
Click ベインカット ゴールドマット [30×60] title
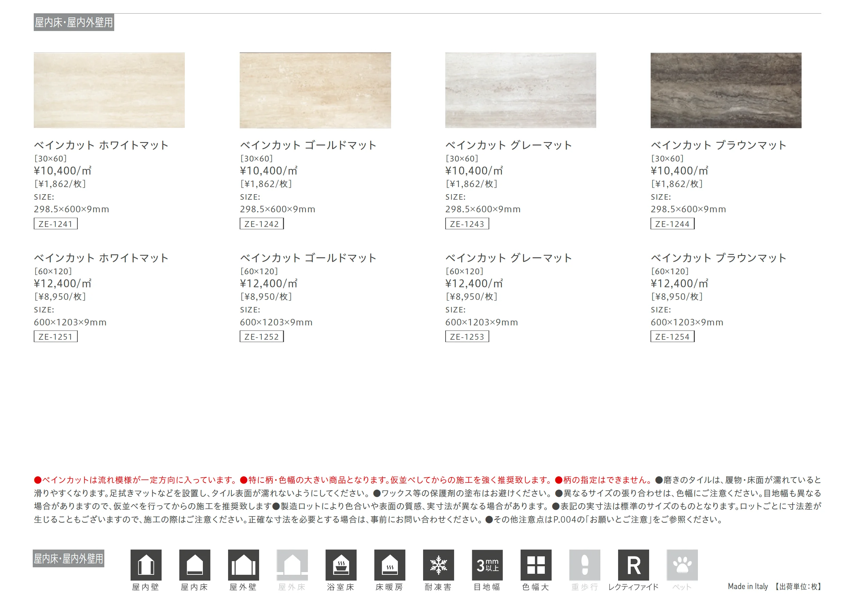pyautogui.click(x=308, y=145)
